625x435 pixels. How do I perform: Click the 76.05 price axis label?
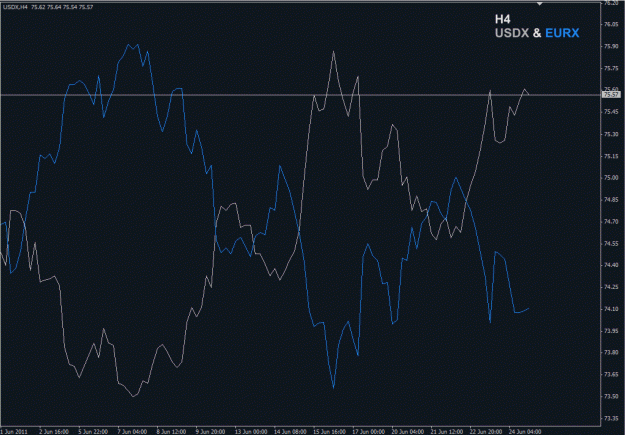[x=610, y=24]
